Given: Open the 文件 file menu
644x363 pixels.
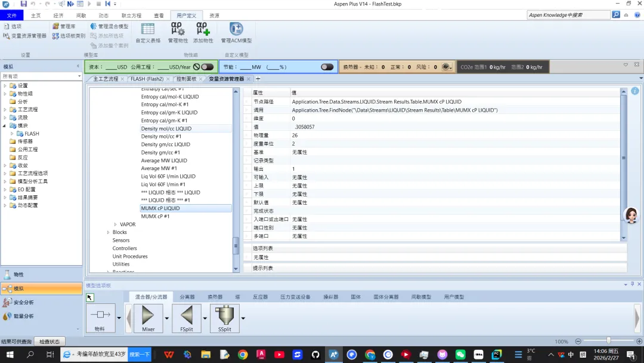Looking at the screenshot, I should [12, 15].
